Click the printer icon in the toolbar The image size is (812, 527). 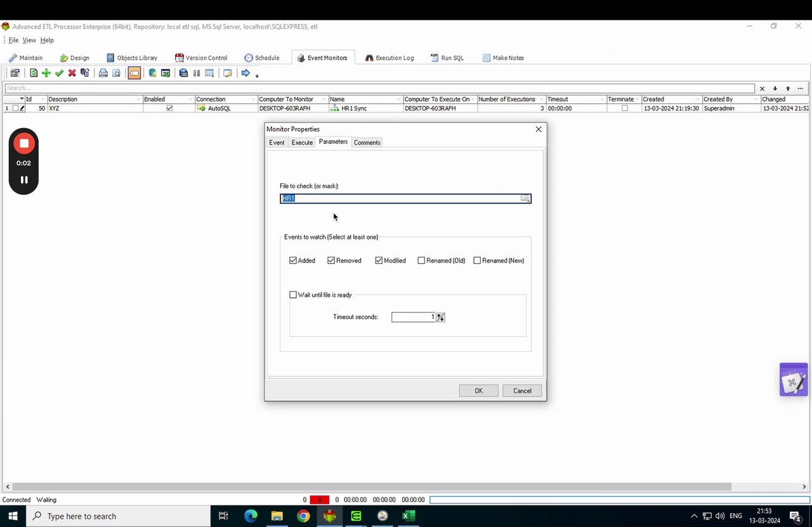103,73
